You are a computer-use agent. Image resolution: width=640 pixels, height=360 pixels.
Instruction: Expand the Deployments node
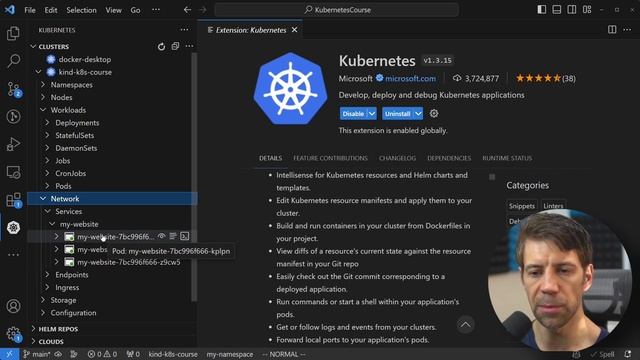click(47, 122)
